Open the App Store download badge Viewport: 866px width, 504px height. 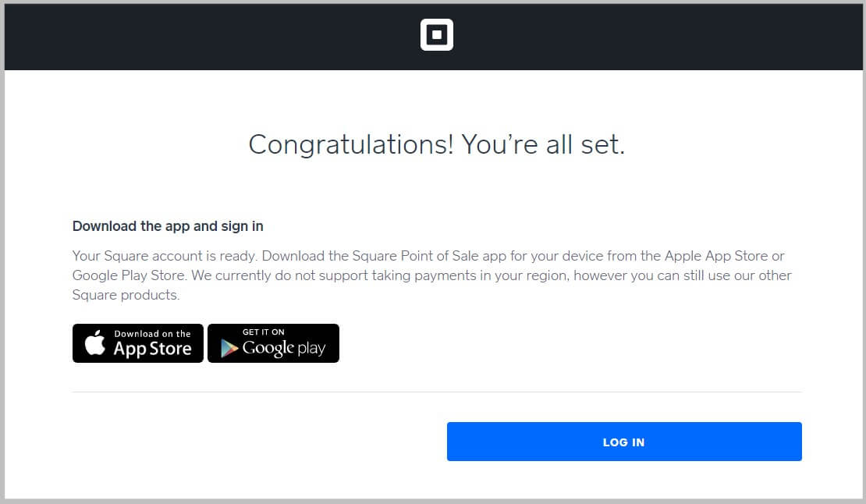[137, 343]
